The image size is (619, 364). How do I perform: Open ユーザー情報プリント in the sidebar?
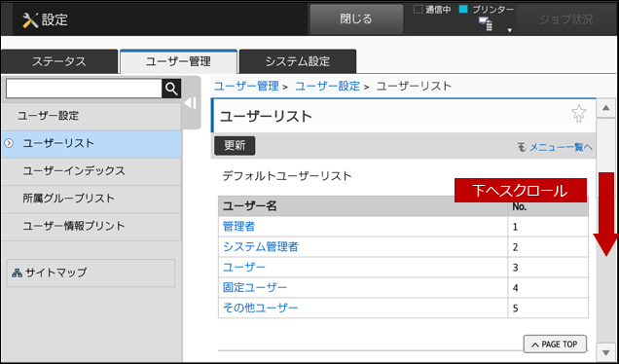tap(91, 227)
